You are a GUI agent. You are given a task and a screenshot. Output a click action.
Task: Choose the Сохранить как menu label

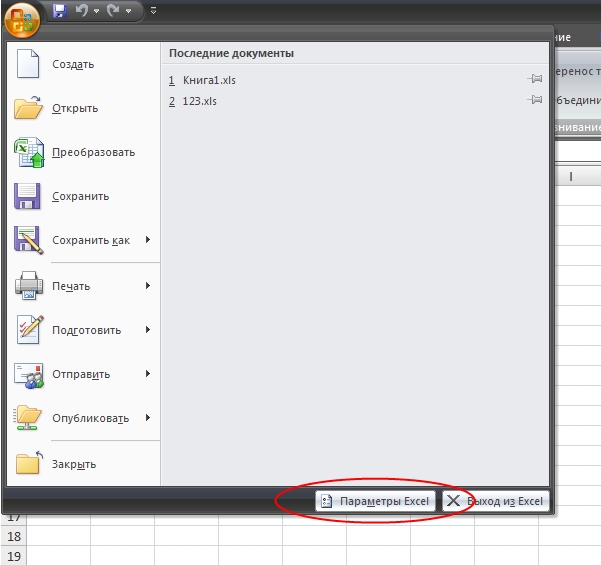91,240
